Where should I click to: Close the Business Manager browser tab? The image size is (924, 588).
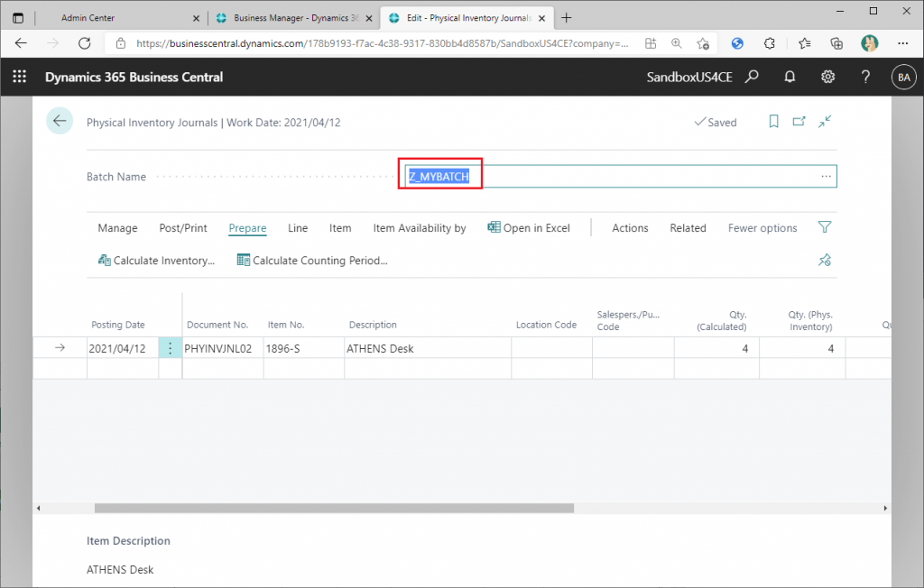[369, 18]
